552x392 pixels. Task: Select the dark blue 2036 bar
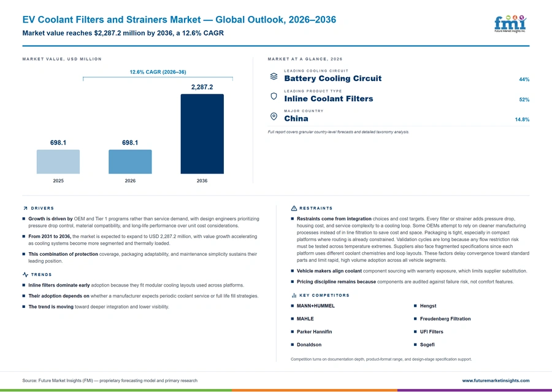click(x=202, y=134)
